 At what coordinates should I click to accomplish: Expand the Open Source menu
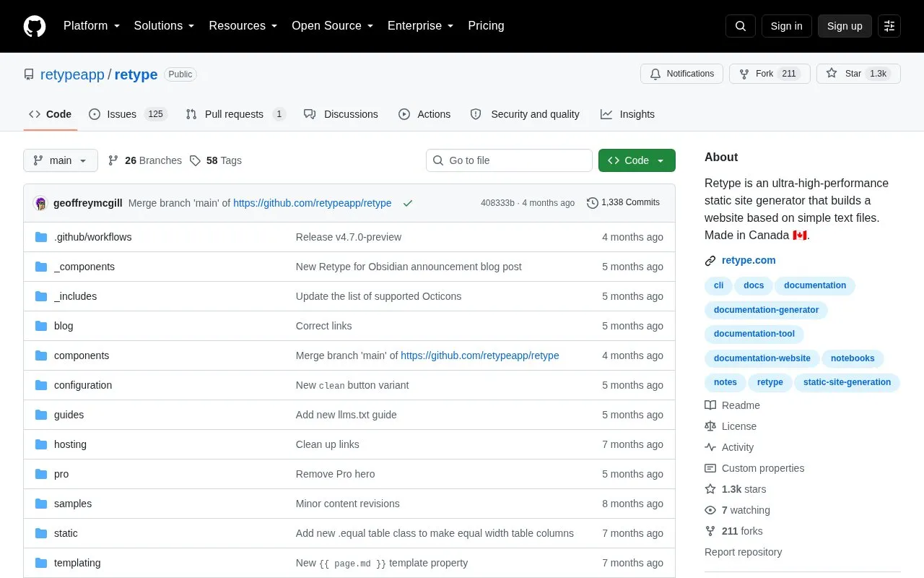click(333, 26)
